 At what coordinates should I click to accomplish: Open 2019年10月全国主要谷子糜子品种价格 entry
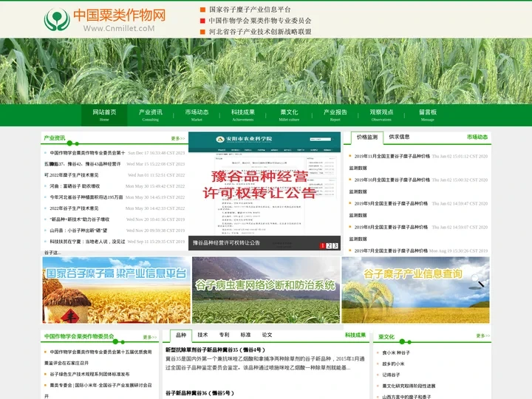392,180
